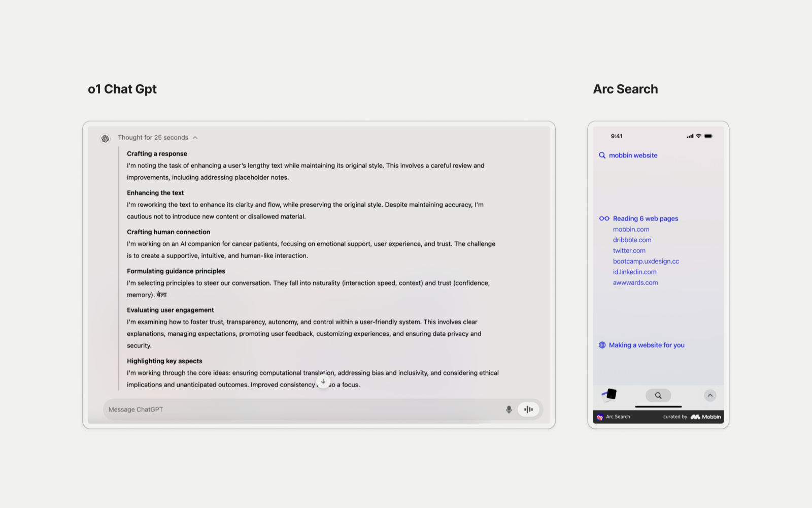The image size is (812, 508).
Task: Click the cellular signal bars icon
Action: 690,136
